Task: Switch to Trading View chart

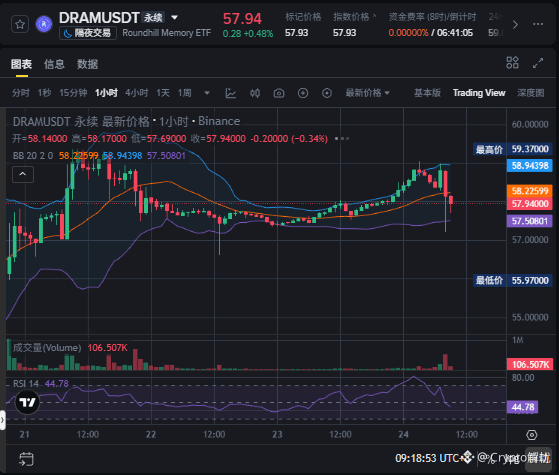Action: [x=479, y=93]
